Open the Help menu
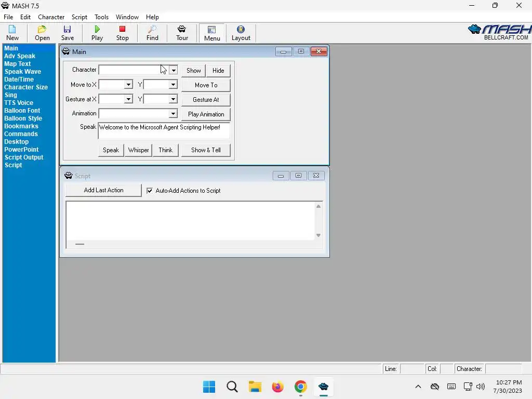The height and width of the screenshot is (399, 532). coord(152,17)
